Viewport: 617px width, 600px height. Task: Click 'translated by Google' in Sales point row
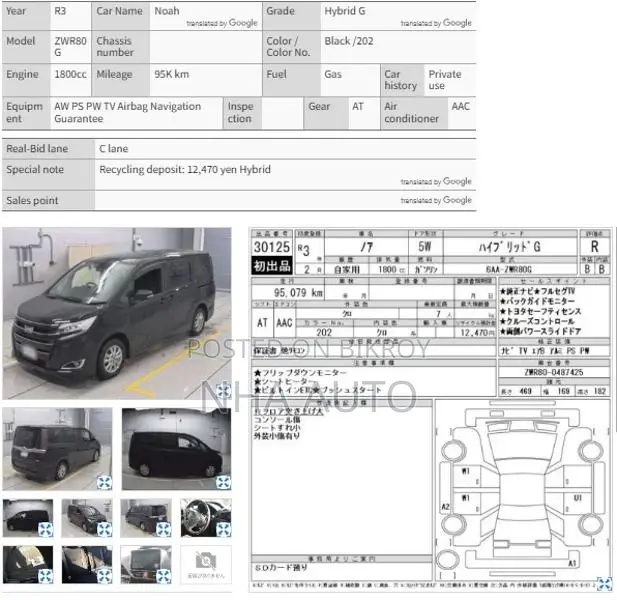point(436,200)
